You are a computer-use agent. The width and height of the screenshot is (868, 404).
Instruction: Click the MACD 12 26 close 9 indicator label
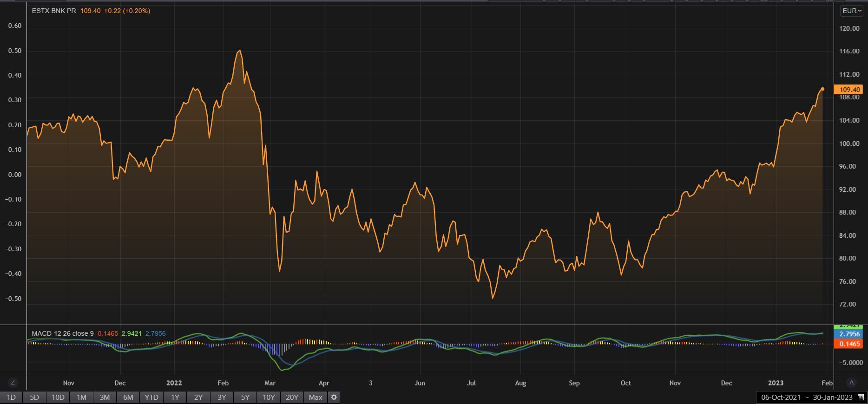tap(63, 333)
